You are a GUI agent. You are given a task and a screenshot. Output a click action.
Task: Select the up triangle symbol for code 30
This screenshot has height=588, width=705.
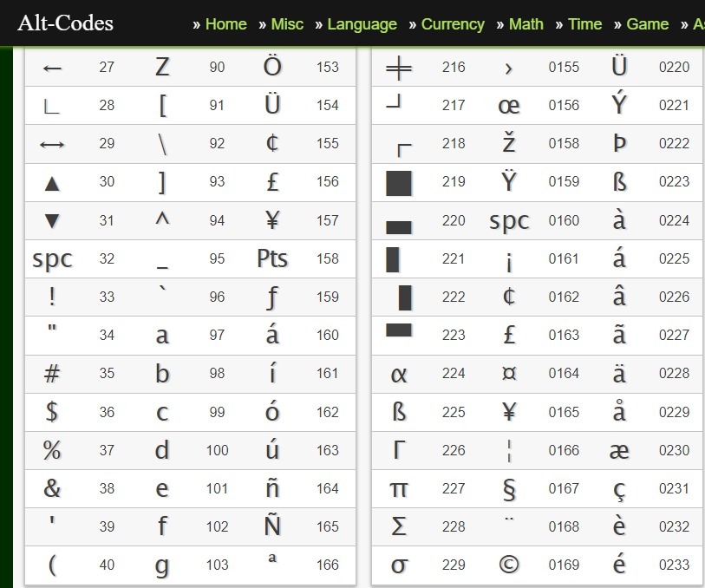click(52, 182)
